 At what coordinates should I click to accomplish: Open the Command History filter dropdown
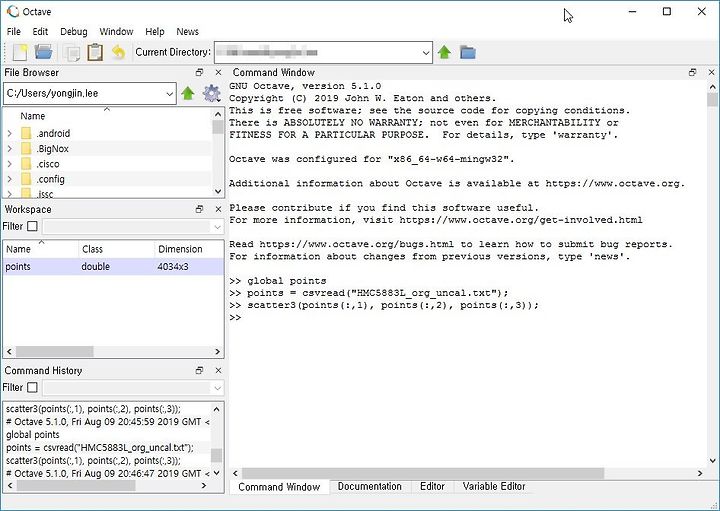[x=217, y=388]
